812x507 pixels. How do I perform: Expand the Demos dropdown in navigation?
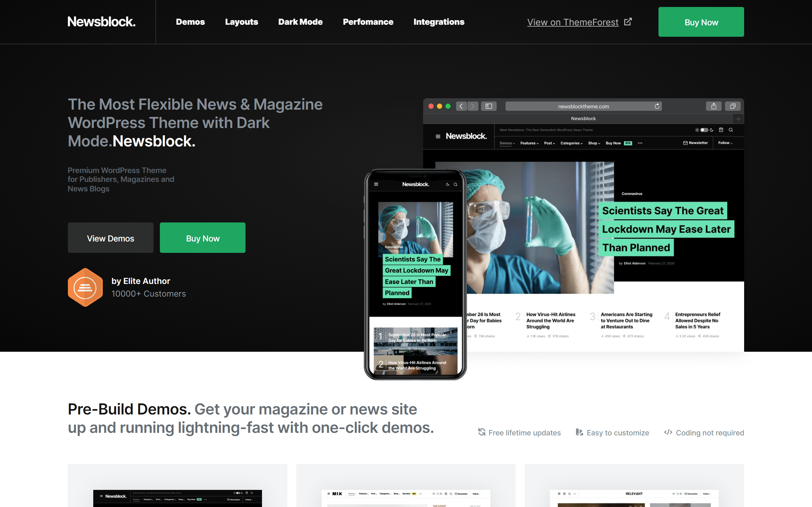(191, 22)
